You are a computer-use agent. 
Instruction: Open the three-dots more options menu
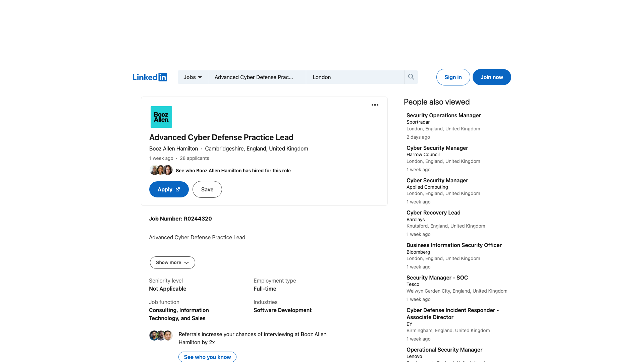pos(375,105)
